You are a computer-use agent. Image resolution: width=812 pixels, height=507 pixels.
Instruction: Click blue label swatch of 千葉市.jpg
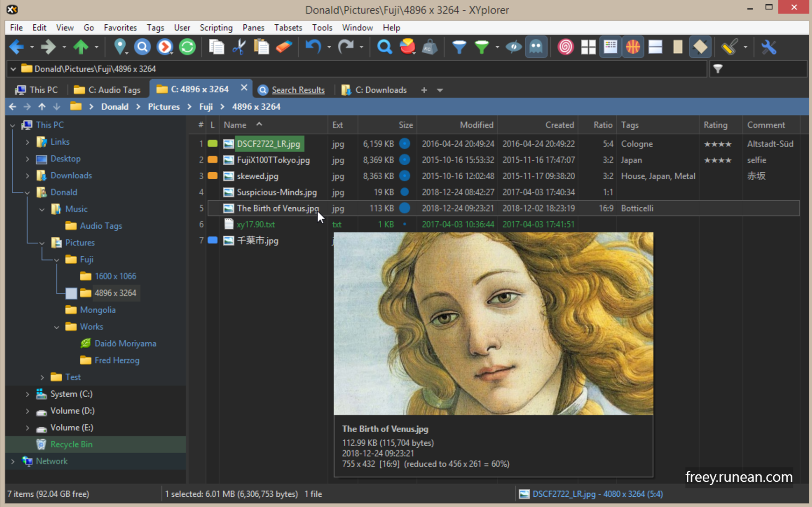tap(213, 240)
